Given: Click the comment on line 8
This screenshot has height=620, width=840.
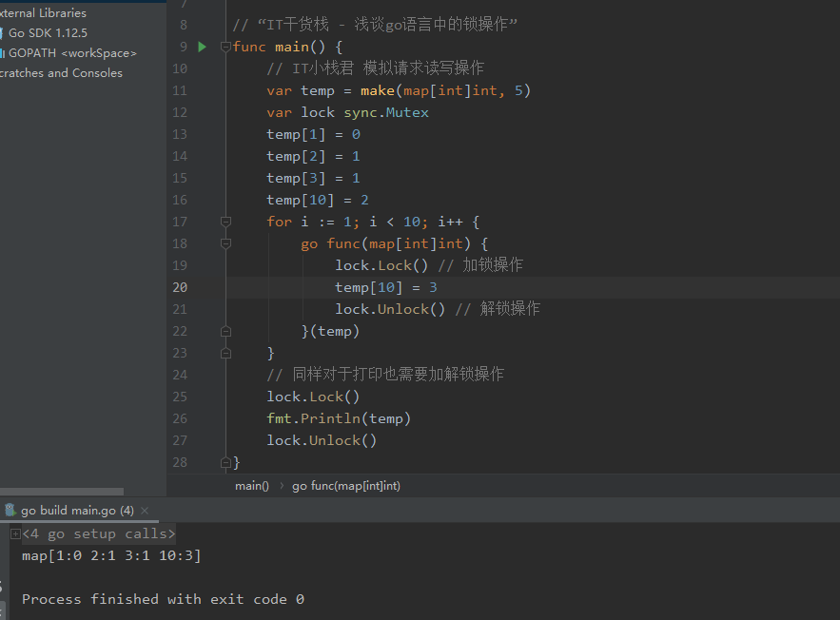Looking at the screenshot, I should (x=375, y=25).
